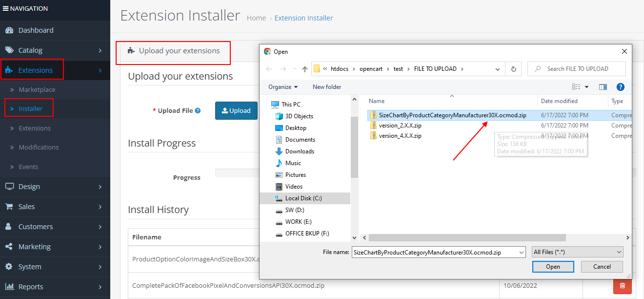
Task: Click the Refresh button in address bar
Action: point(513,69)
